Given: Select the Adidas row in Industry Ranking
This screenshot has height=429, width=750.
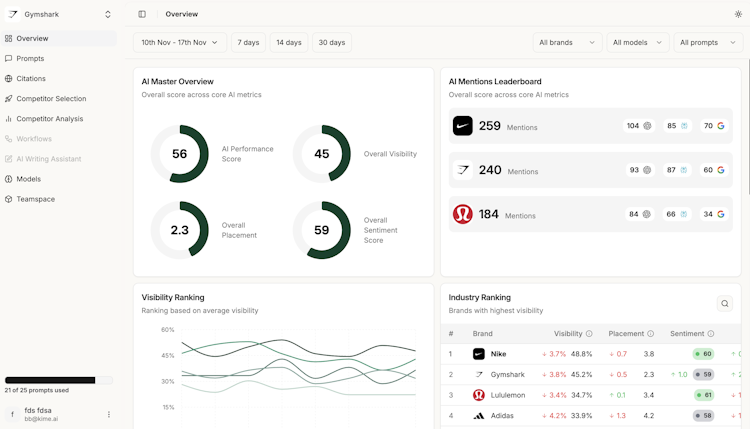Looking at the screenshot, I should (x=591, y=416).
